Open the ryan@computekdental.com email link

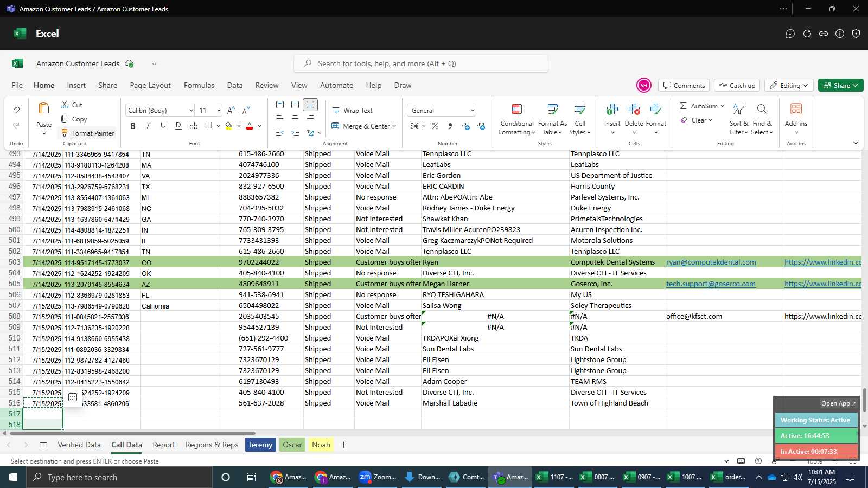coord(711,262)
